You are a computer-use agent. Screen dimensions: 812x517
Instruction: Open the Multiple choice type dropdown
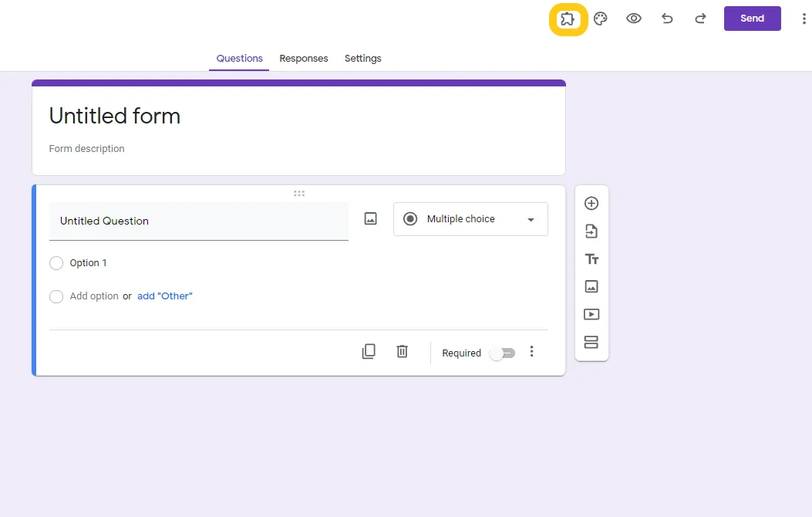(x=470, y=219)
